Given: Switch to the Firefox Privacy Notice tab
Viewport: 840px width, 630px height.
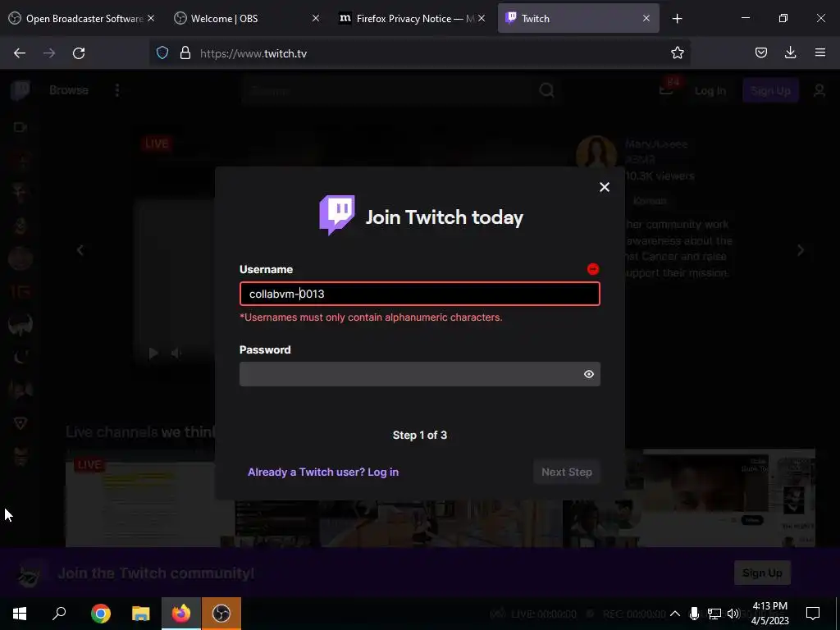Looking at the screenshot, I should coord(410,18).
